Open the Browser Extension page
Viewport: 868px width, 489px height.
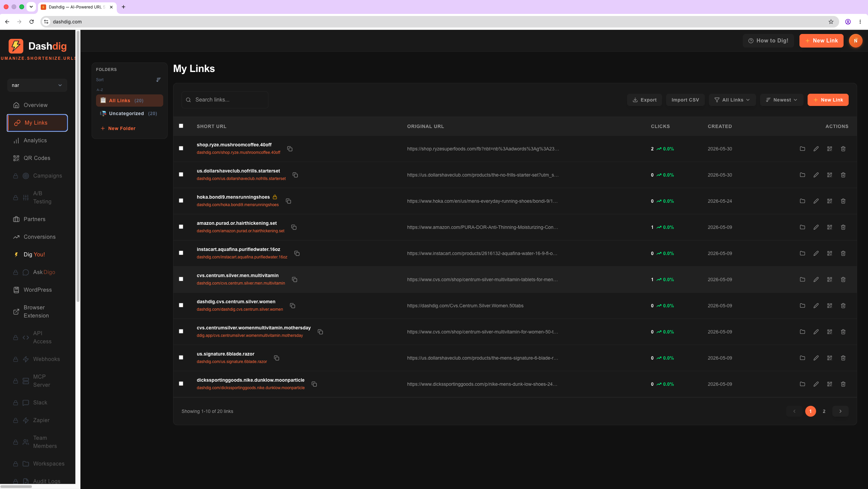[x=37, y=312]
